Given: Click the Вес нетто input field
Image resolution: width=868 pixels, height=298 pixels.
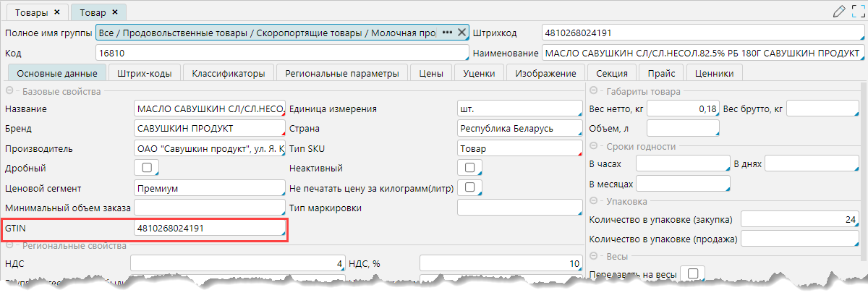Looking at the screenshot, I should click(681, 108).
